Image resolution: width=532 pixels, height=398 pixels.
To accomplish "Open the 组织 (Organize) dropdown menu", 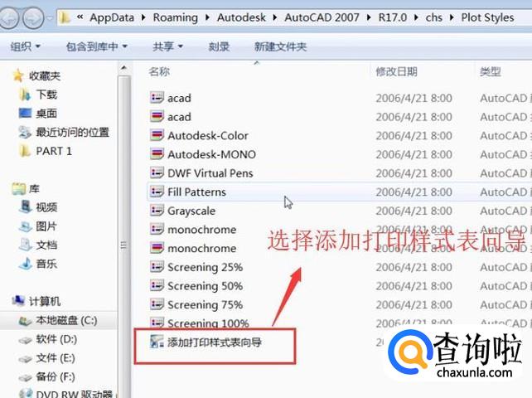I will coord(27,46).
